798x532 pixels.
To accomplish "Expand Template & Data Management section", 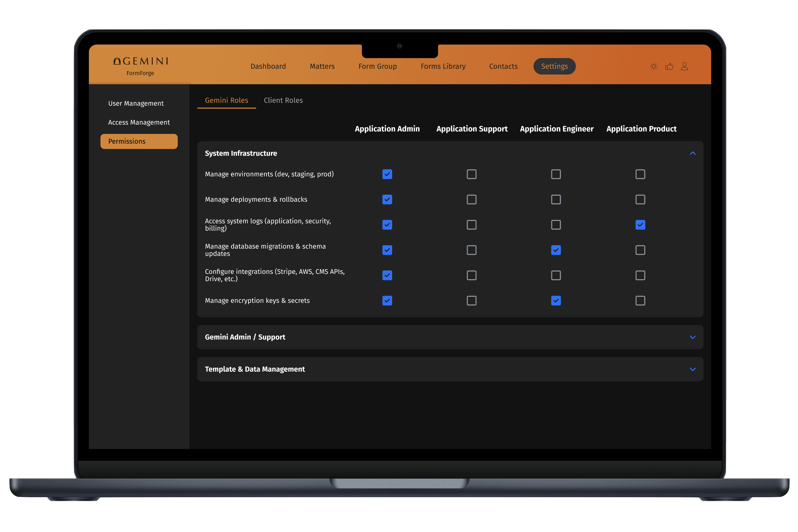I will click(x=692, y=369).
